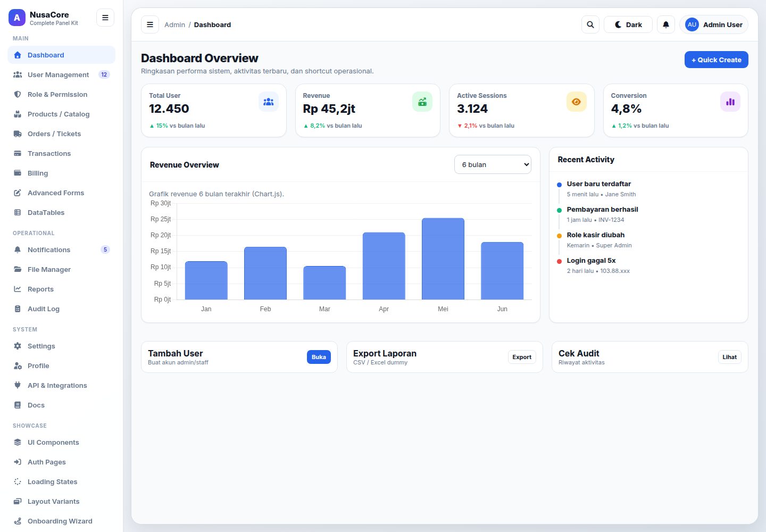This screenshot has height=532, width=766.
Task: Open Admin User profile menu
Action: point(714,24)
